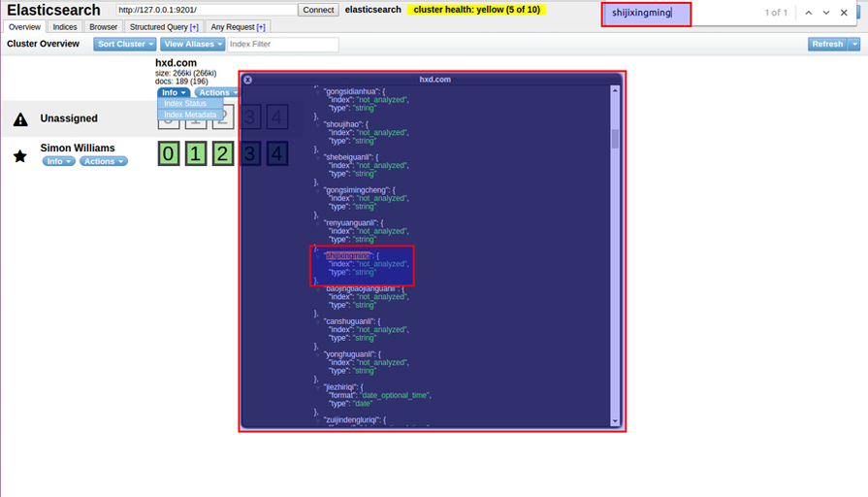
Task: Open the Structured Query tab
Action: (x=164, y=27)
